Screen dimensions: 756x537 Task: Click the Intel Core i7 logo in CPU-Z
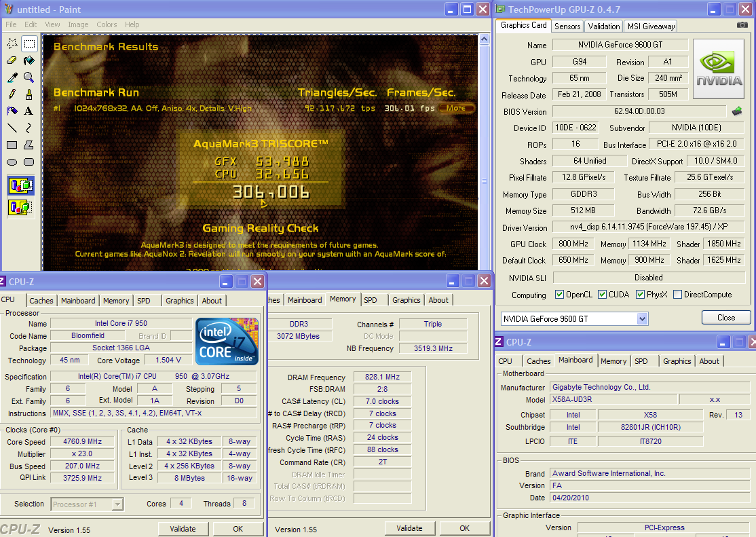pos(227,341)
